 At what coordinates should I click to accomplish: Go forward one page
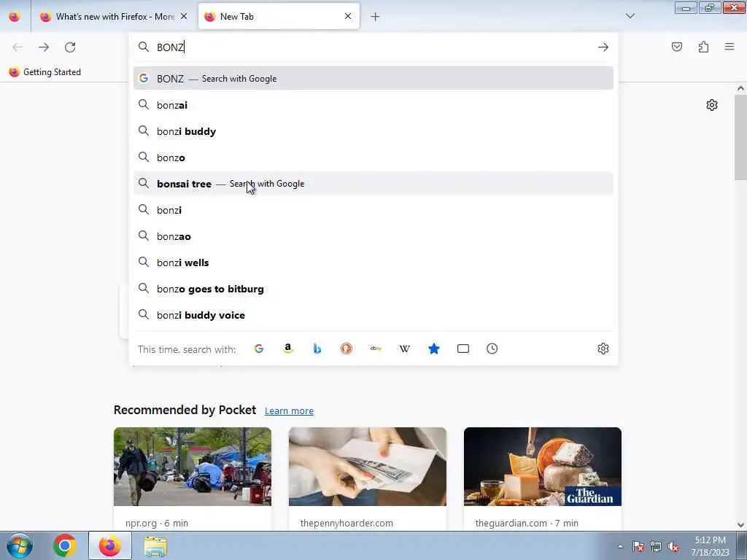coord(44,47)
